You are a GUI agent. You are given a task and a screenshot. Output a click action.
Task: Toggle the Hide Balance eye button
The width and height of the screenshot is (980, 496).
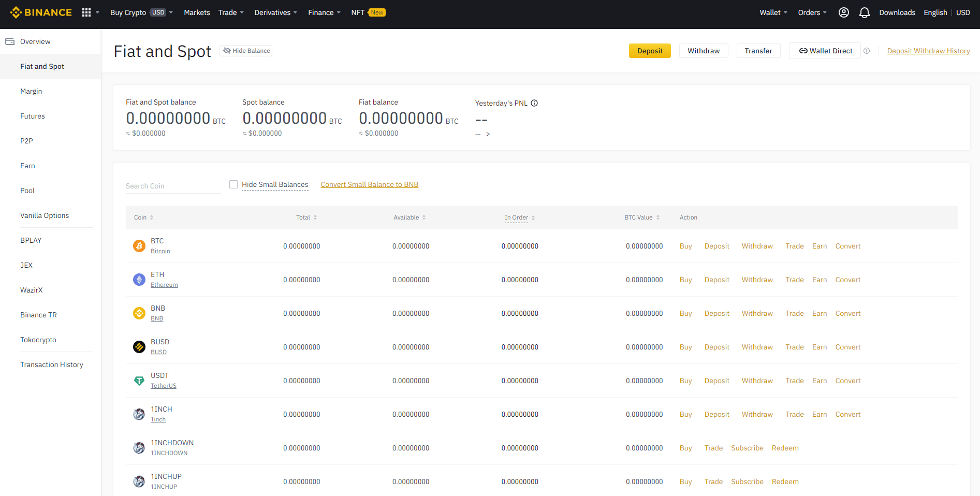(x=246, y=51)
